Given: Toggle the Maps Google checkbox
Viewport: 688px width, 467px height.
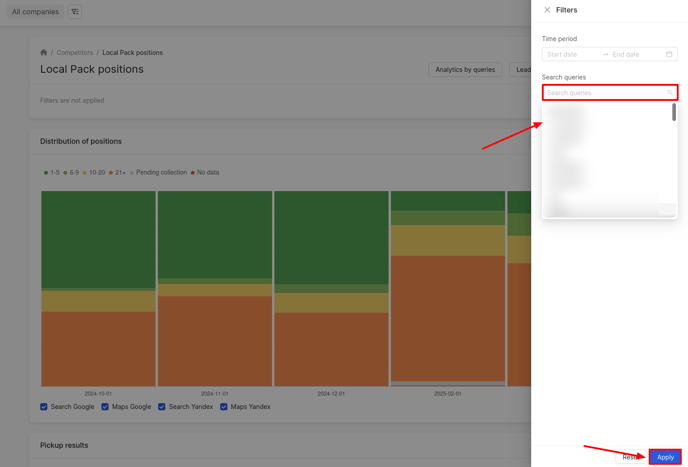Looking at the screenshot, I should (x=105, y=407).
